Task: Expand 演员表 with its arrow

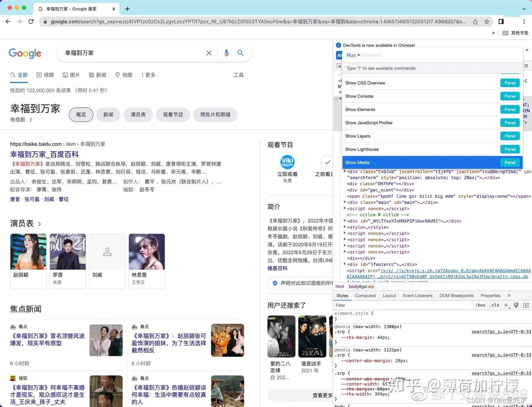Action: (x=40, y=224)
